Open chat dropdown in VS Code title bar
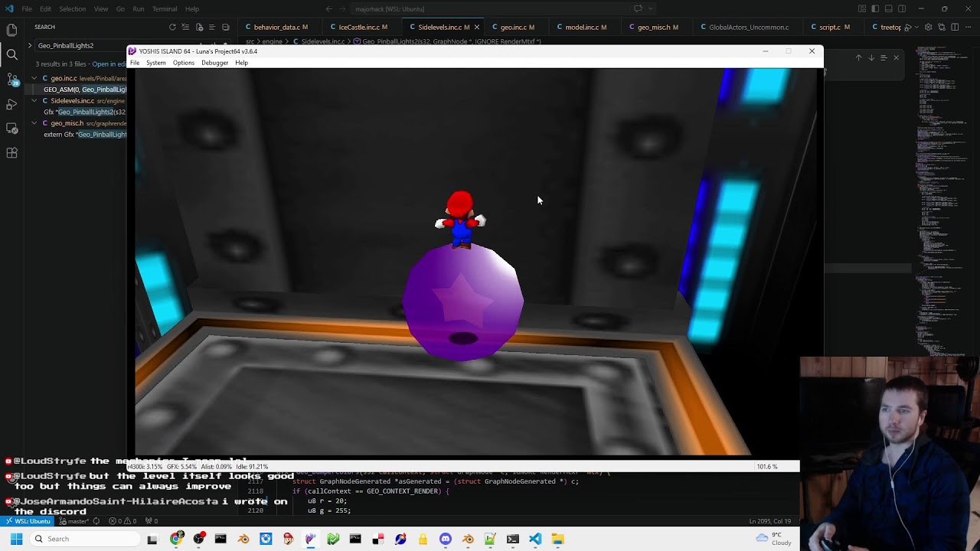 point(650,9)
